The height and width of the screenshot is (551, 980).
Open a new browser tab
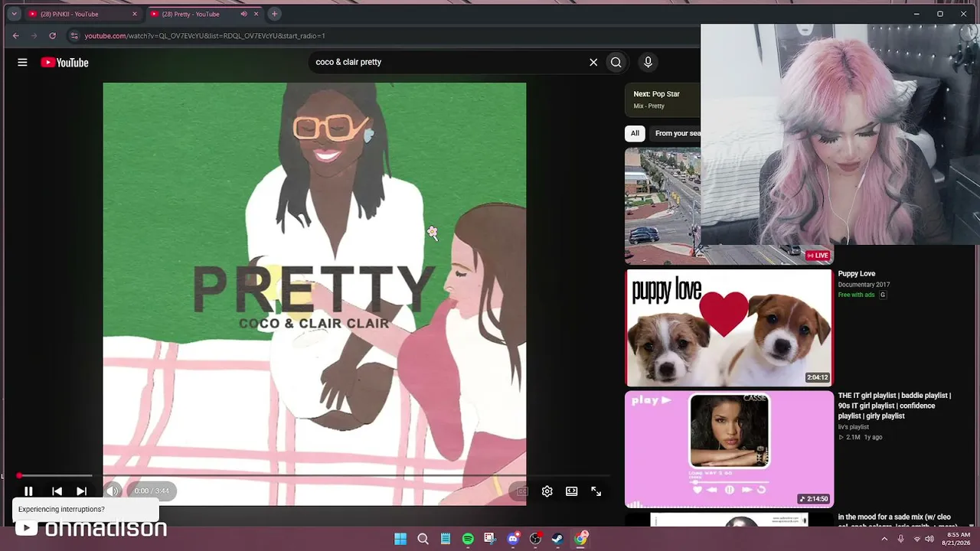coord(274,14)
